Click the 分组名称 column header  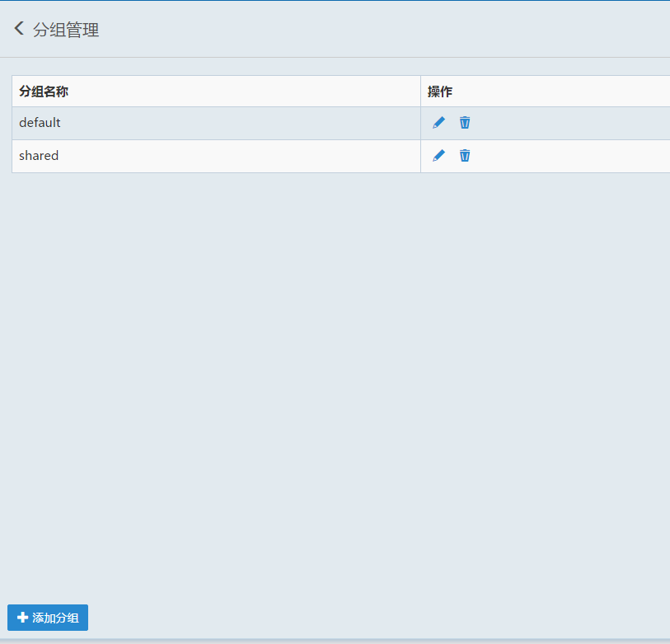216,91
